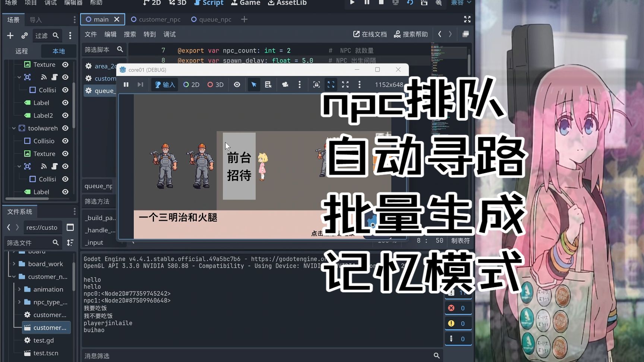Collapse the customer_n... folder
This screenshot has height=362, width=644.
pos(14,277)
